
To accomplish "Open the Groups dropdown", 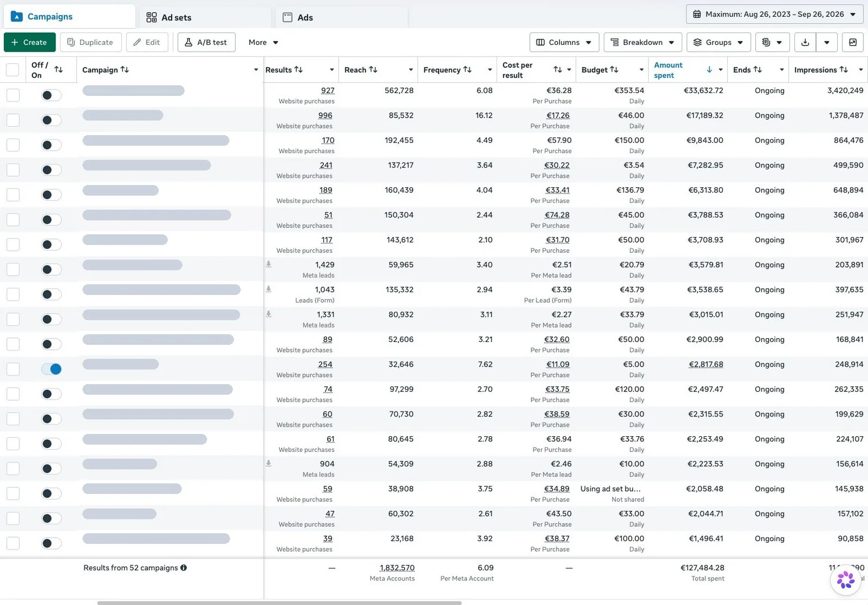I will 719,42.
